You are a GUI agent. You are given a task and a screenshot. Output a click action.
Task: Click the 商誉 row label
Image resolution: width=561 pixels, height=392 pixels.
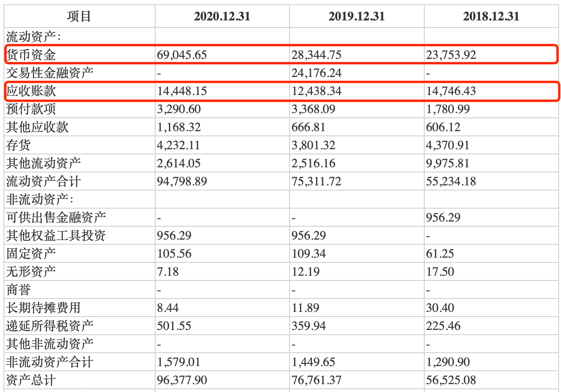point(18,289)
